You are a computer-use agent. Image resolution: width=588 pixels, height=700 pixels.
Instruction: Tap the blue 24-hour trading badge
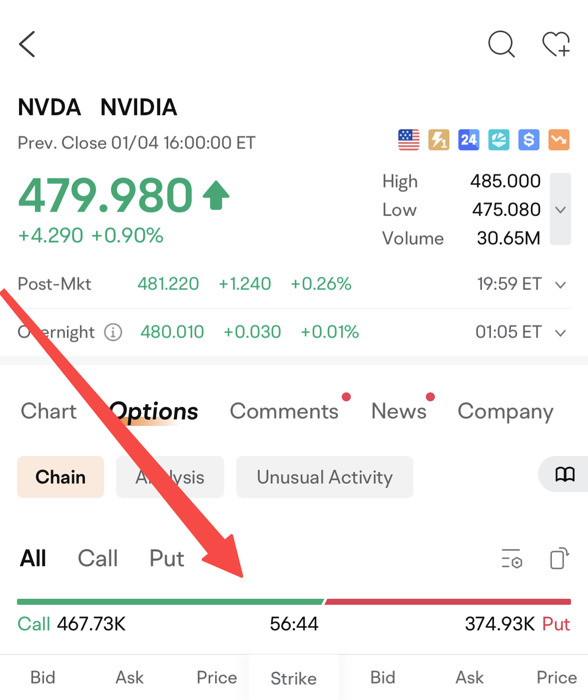468,140
